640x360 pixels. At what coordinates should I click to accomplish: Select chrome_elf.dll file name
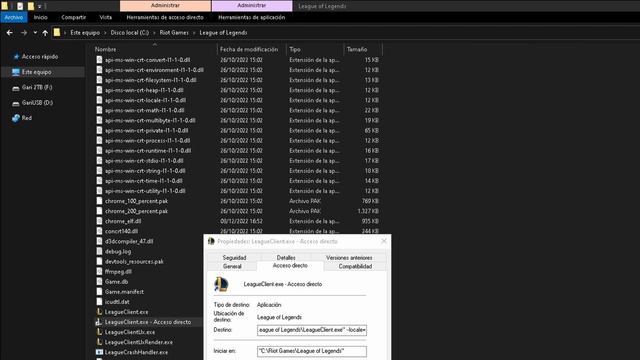123,221
